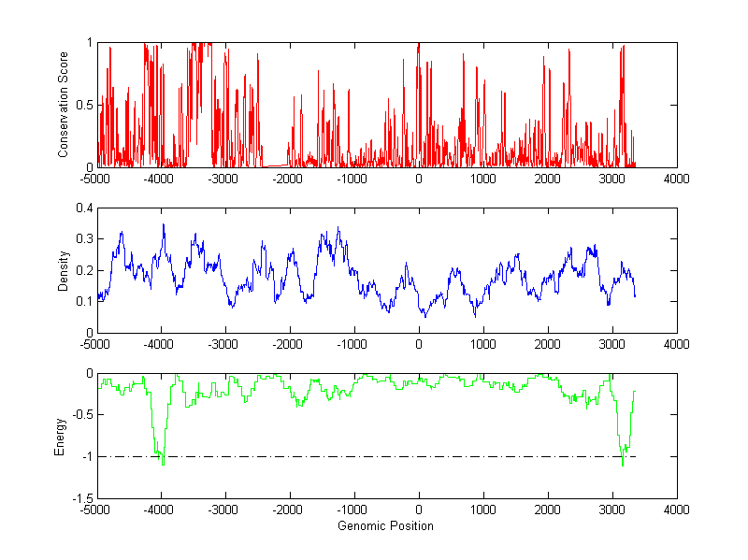Click the "0" x-tick label under Density plot
This screenshot has height=560, width=748.
(x=418, y=345)
